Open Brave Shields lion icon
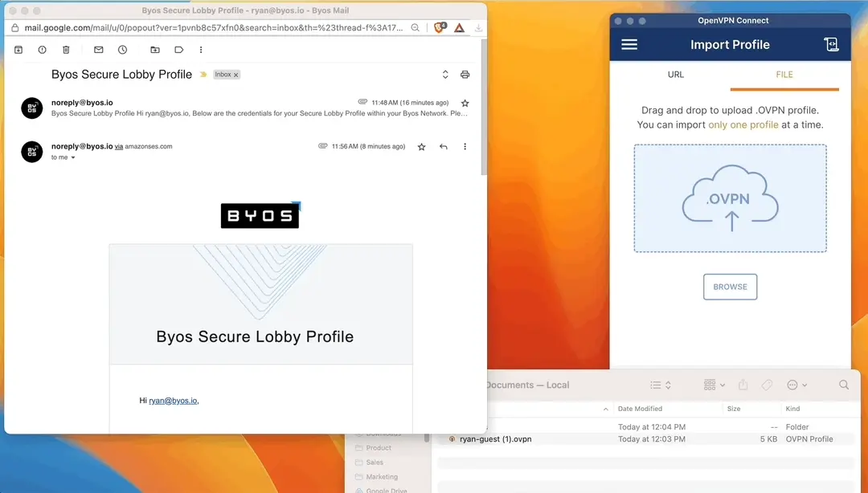This screenshot has height=493, width=868. [x=440, y=27]
